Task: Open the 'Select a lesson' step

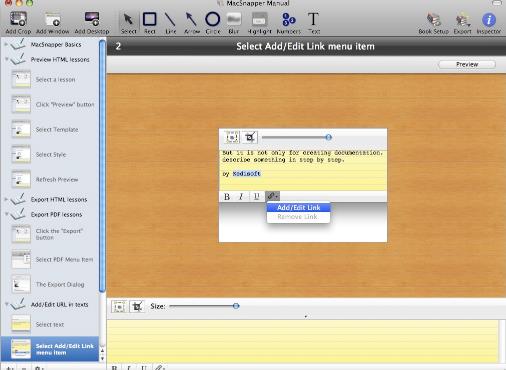Action: coord(55,80)
